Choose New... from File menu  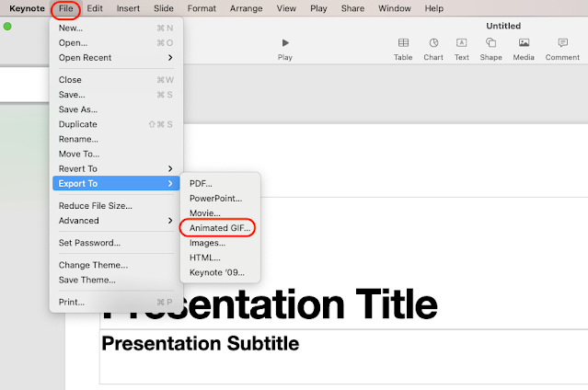pyautogui.click(x=116, y=29)
